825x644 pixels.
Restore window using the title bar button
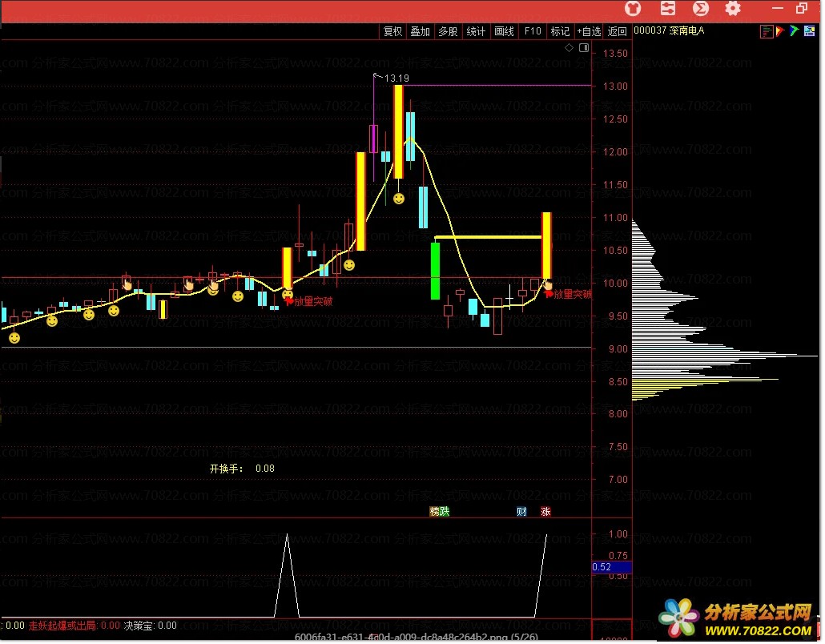(x=801, y=8)
